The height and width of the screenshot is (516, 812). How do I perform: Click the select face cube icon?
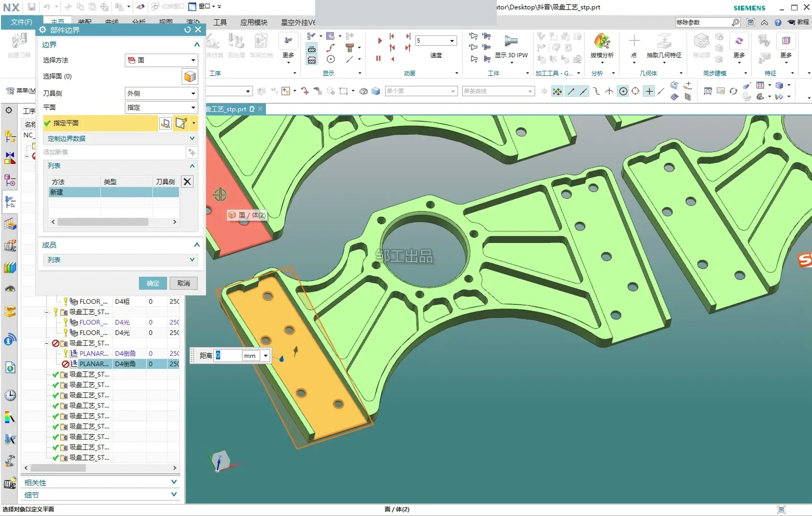point(190,76)
